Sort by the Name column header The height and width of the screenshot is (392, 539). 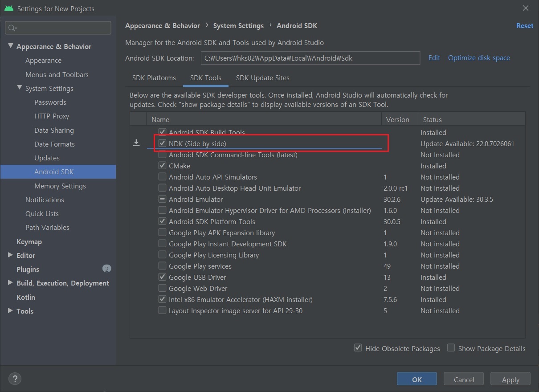[x=264, y=119]
